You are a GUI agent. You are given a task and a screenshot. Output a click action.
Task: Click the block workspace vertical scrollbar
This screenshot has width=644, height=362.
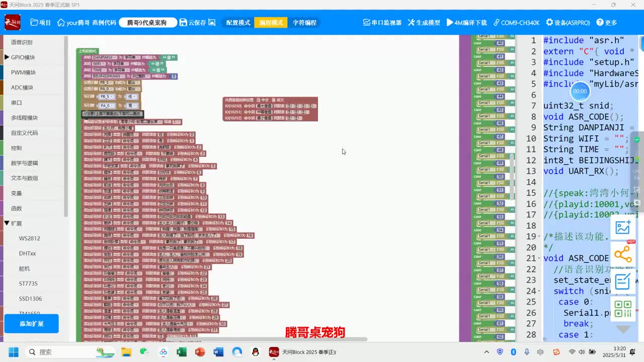pyautogui.click(x=512, y=176)
